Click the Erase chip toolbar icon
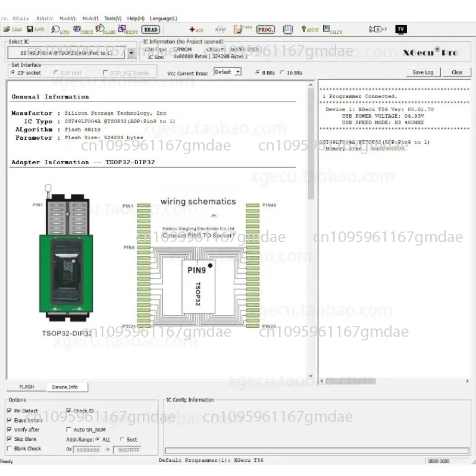This screenshot has height=476, width=476. pyautogui.click(x=243, y=29)
